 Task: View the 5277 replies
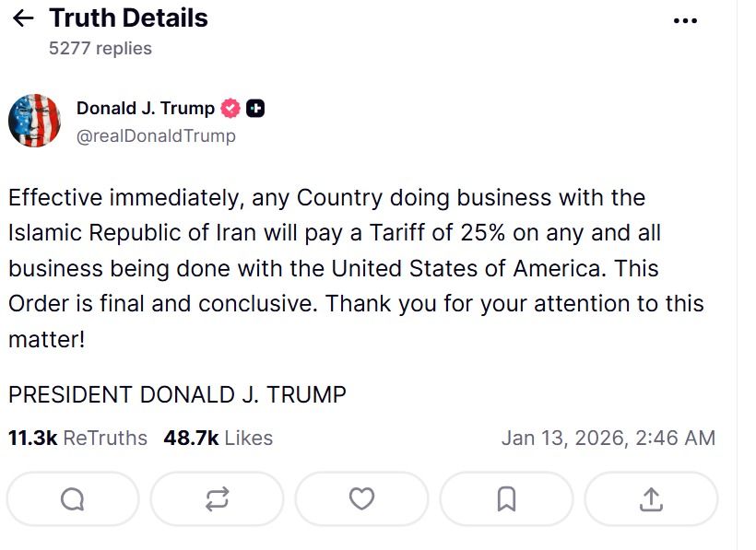(x=100, y=48)
